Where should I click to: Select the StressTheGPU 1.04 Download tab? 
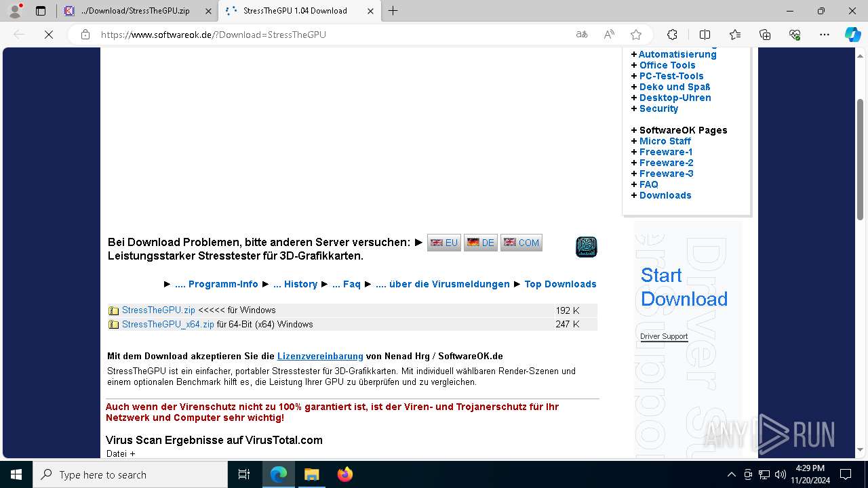[298, 11]
